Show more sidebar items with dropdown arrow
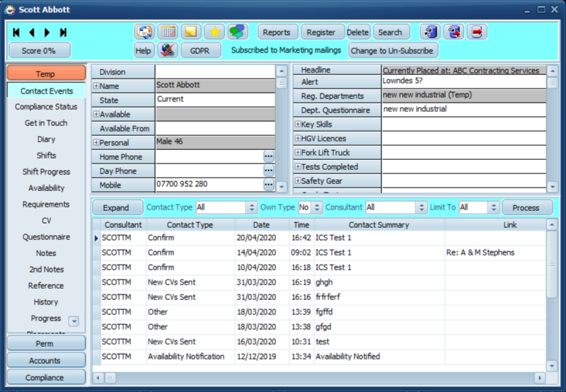Viewport: 566px width, 392px height. [x=74, y=321]
